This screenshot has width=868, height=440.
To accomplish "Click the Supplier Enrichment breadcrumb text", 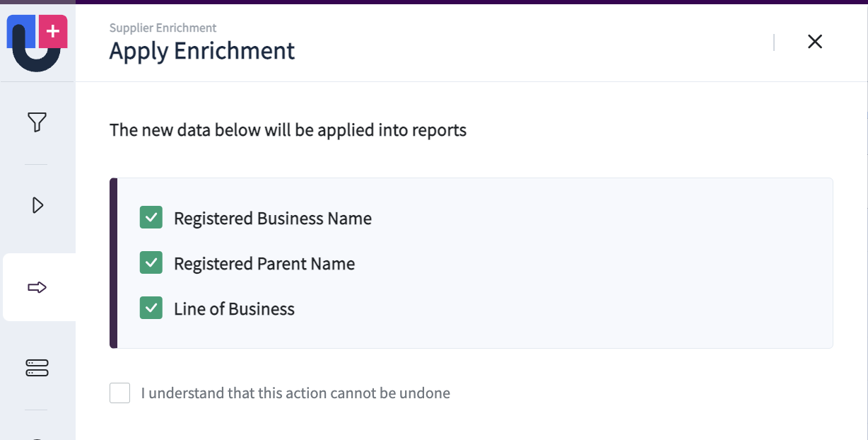I will click(163, 28).
